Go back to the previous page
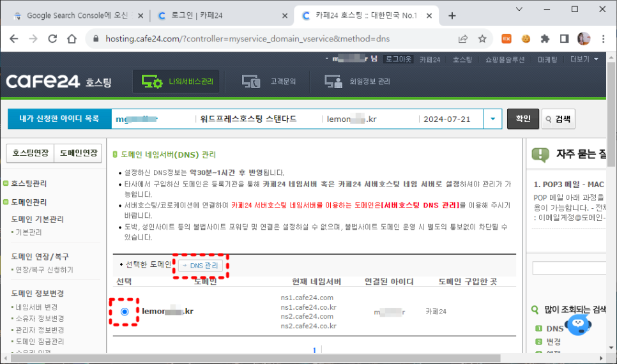Viewport: 617px width, 364px height. pos(14,38)
